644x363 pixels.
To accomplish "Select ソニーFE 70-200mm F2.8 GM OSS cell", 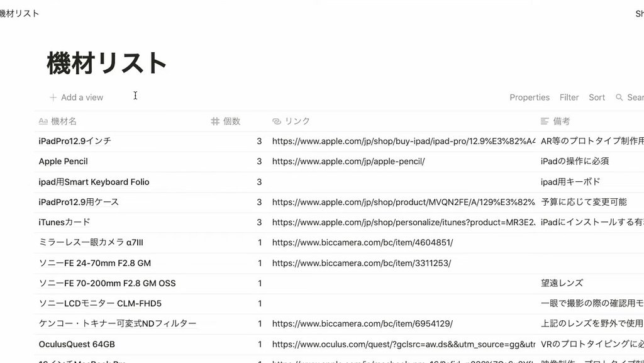I will (121, 283).
